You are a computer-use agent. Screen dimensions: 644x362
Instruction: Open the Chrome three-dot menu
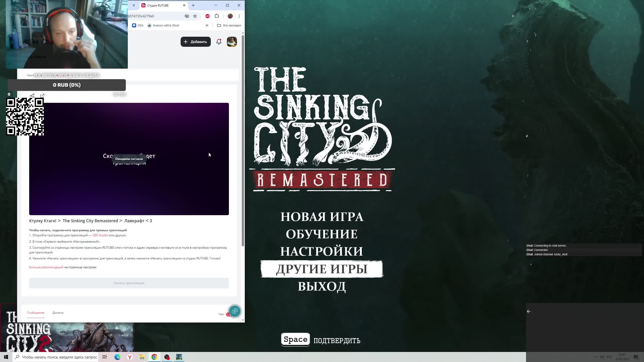[239, 16]
